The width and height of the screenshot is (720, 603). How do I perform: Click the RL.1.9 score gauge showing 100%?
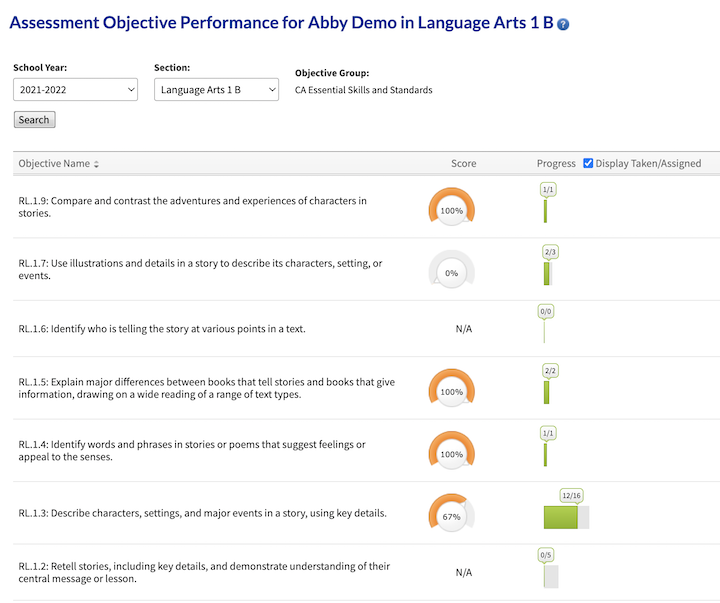pos(451,209)
